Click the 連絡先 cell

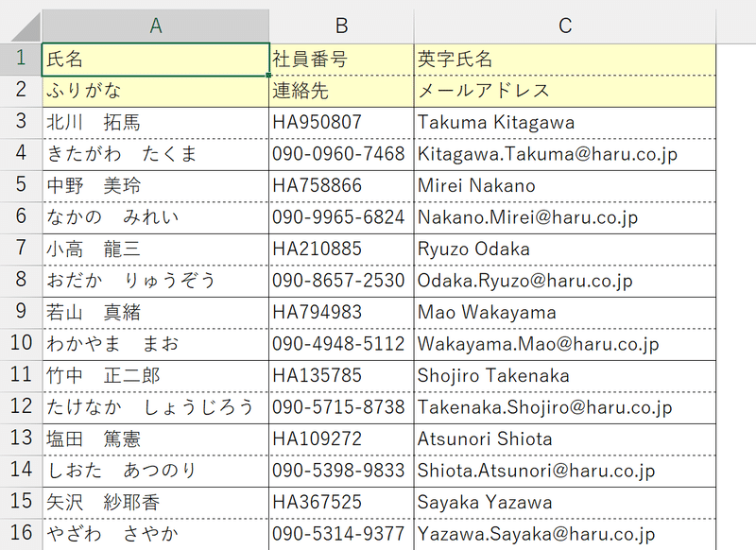pos(341,91)
